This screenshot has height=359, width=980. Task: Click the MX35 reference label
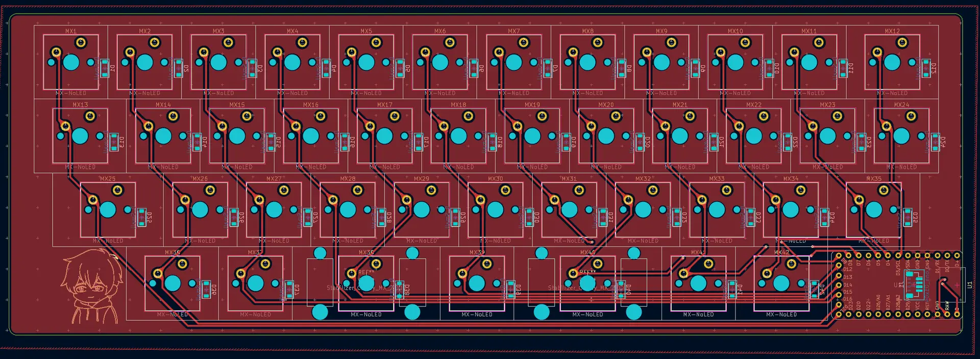coord(873,179)
